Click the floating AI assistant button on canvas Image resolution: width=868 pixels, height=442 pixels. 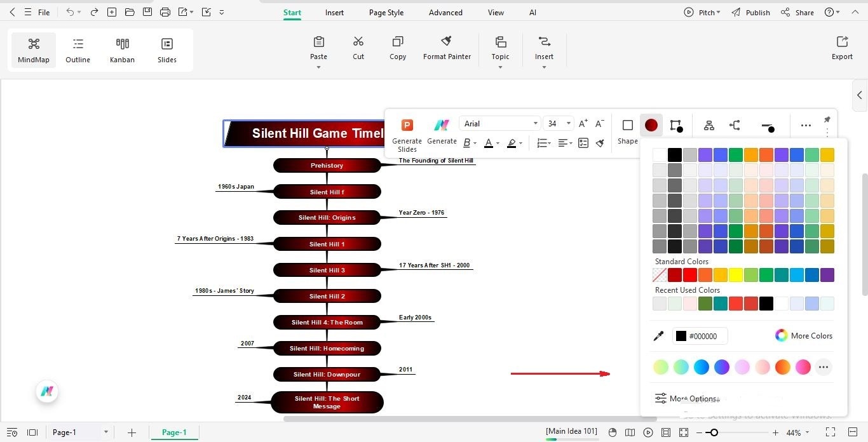[47, 391]
